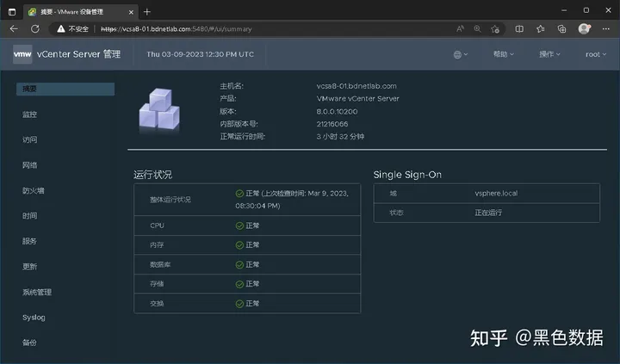
Task: Click the vmw logo icon
Action: [22, 54]
